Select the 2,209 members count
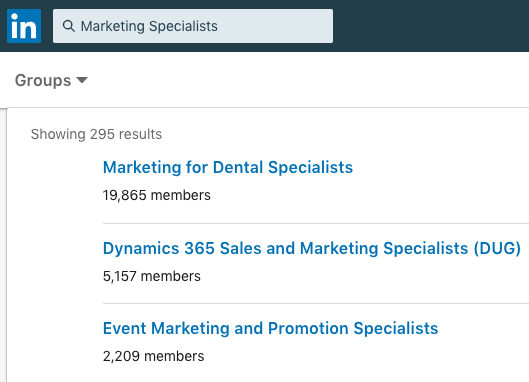This screenshot has width=529, height=382. pyautogui.click(x=154, y=356)
